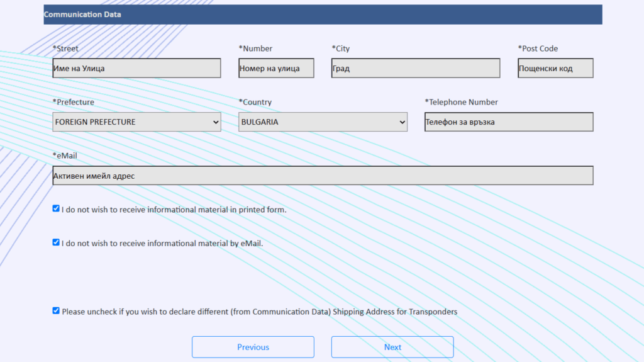Click the informational material by eMail text
This screenshot has width=644, height=362.
click(x=162, y=244)
